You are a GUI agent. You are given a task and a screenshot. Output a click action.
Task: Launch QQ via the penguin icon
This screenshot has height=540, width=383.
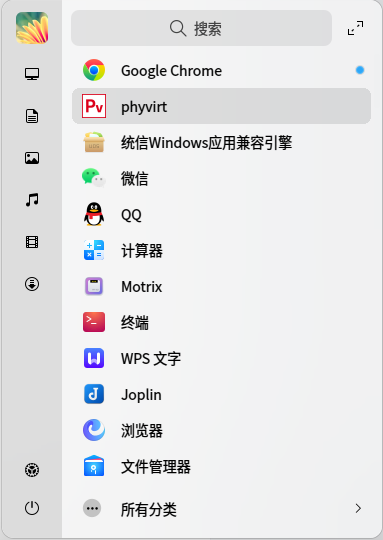pyautogui.click(x=94, y=214)
